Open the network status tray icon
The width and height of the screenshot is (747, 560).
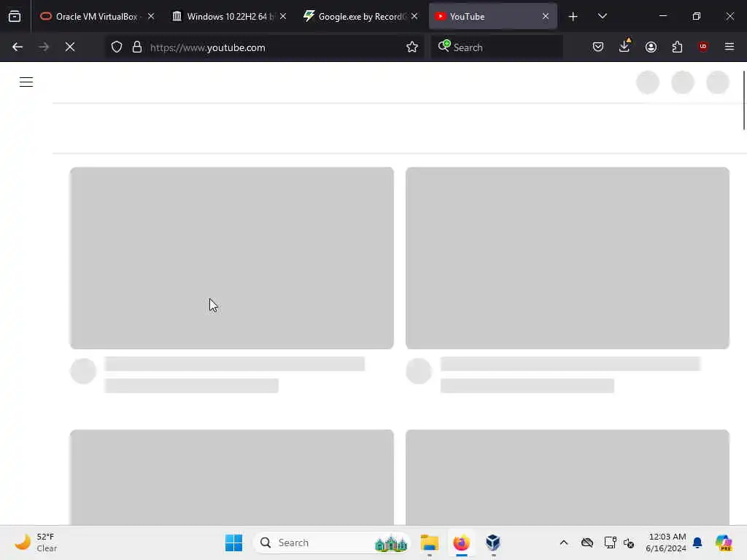click(x=610, y=542)
